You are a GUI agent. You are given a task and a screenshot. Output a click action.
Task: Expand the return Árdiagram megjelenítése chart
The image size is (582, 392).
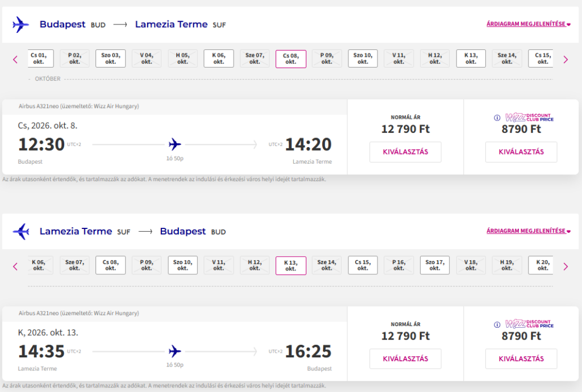[x=528, y=231]
